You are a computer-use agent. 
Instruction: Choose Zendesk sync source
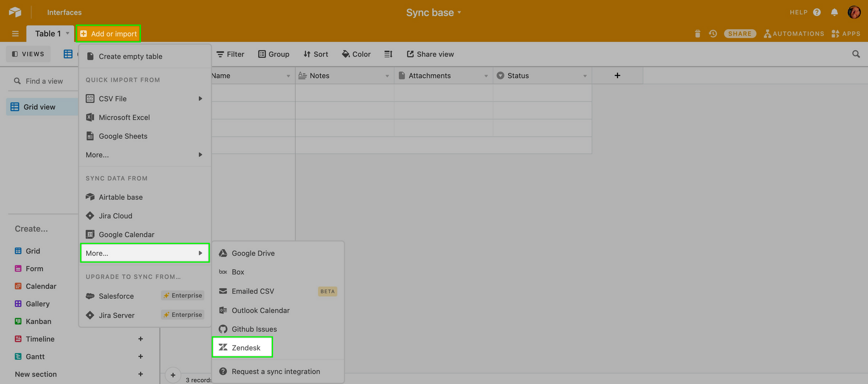click(x=242, y=348)
